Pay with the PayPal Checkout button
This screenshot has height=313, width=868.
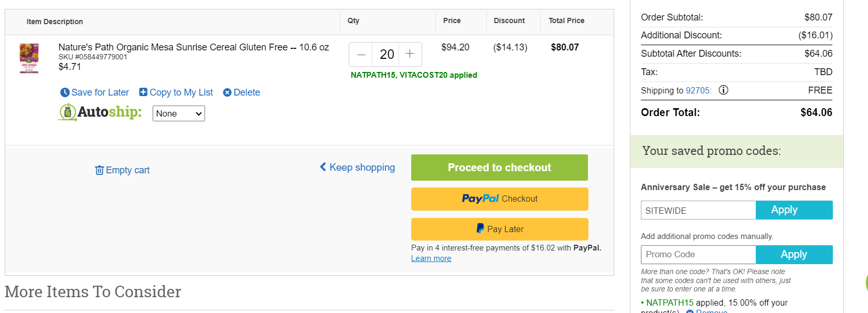tap(499, 199)
